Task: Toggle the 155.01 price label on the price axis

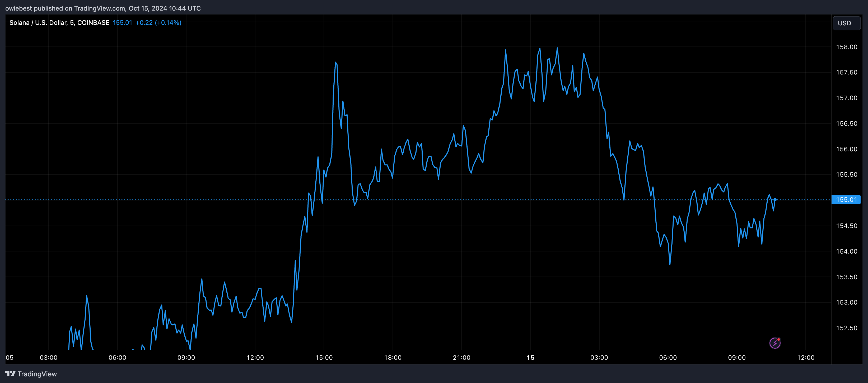Action: 846,199
